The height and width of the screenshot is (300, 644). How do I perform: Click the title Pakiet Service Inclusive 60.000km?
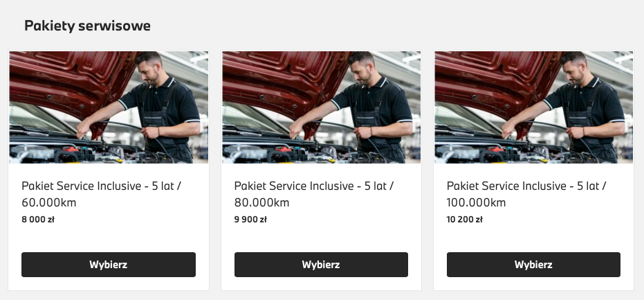click(x=102, y=194)
